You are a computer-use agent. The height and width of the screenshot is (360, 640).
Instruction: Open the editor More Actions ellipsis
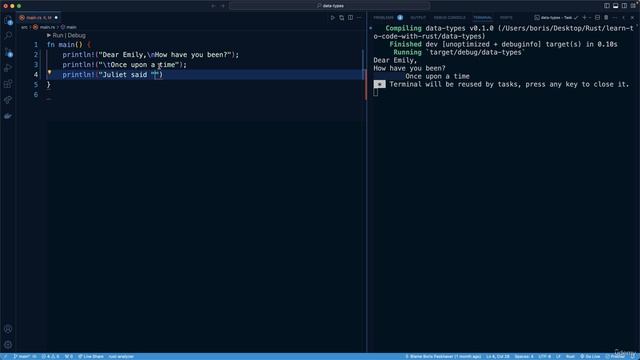tap(359, 18)
